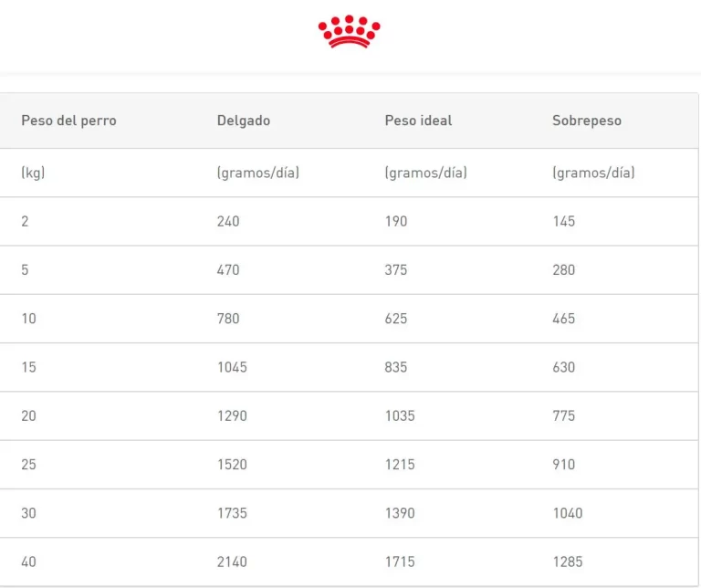The width and height of the screenshot is (701, 588).
Task: Select the 15 kg row label
Action: coord(28,367)
